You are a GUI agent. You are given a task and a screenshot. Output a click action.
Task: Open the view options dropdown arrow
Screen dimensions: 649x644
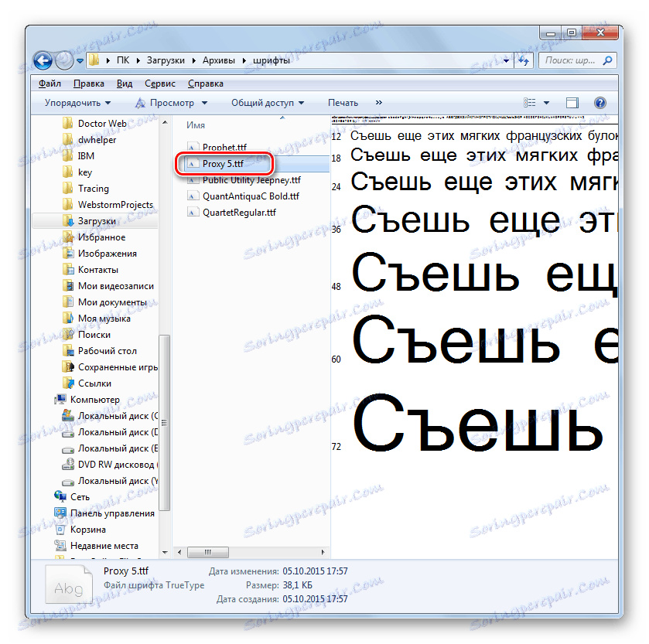tap(546, 103)
